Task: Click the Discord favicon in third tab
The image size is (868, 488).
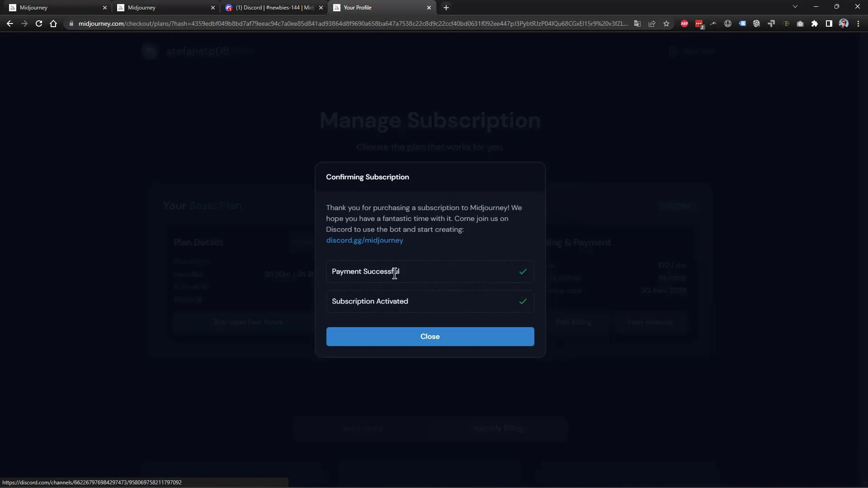Action: tap(228, 7)
